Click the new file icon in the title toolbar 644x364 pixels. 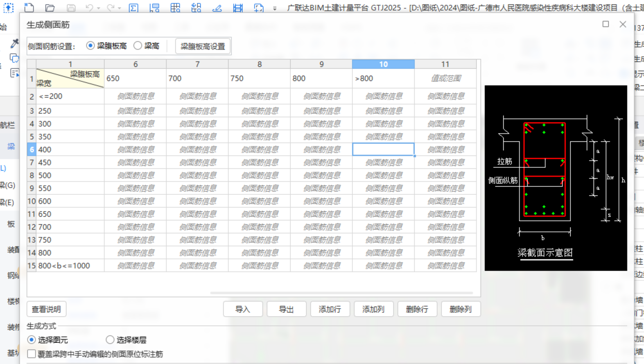(29, 7)
